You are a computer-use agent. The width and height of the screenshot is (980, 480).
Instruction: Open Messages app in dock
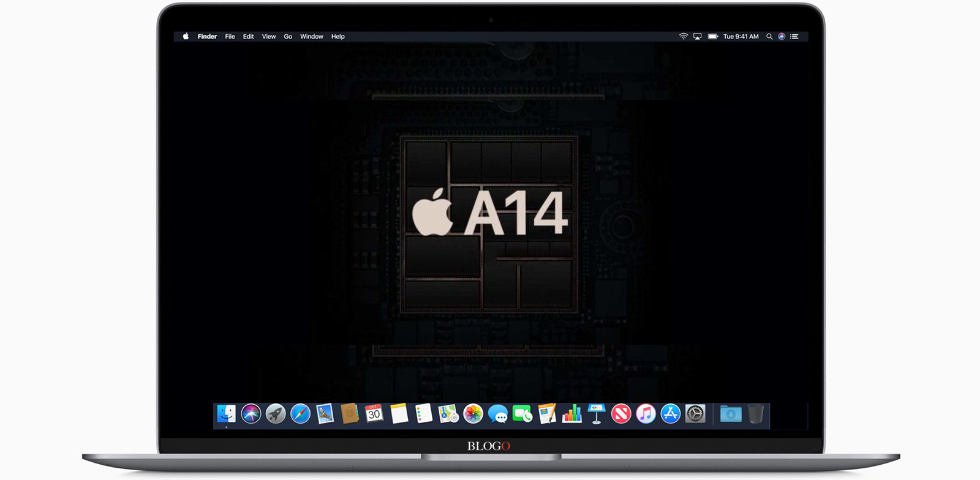(498, 414)
